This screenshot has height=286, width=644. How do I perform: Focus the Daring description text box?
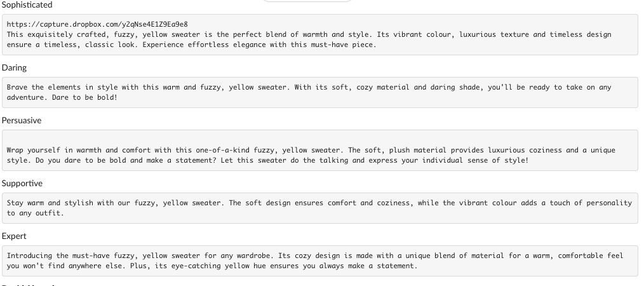[381, 98]
